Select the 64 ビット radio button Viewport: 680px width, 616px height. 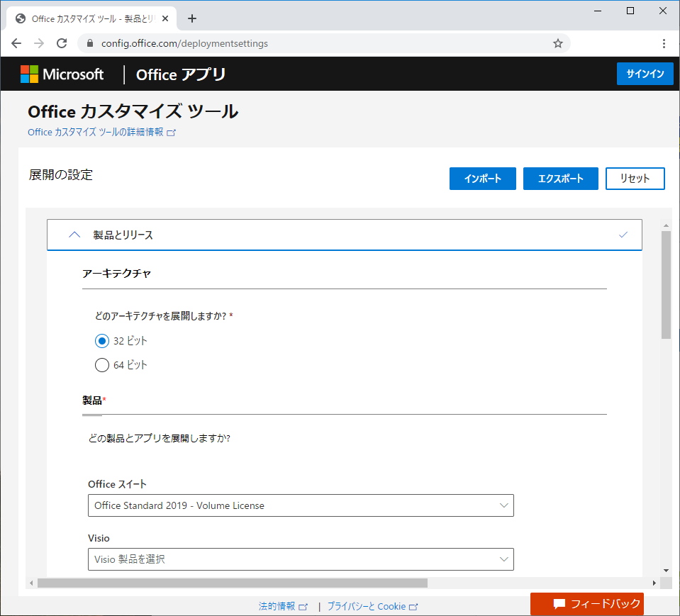102,365
